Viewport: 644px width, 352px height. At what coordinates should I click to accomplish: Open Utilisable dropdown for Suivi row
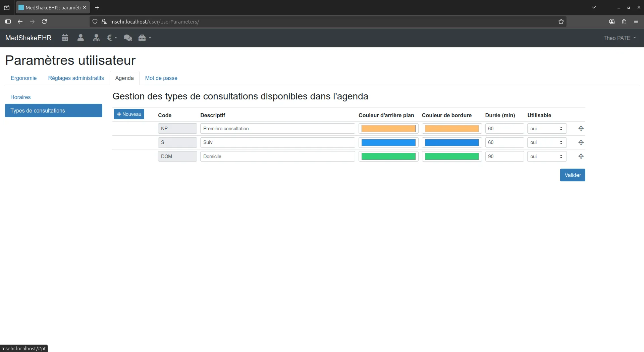point(546,142)
